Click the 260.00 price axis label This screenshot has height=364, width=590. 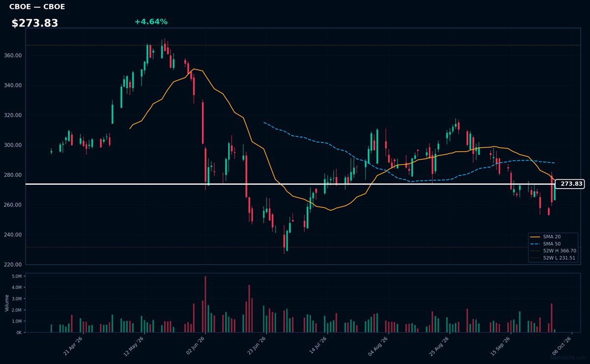(13, 205)
